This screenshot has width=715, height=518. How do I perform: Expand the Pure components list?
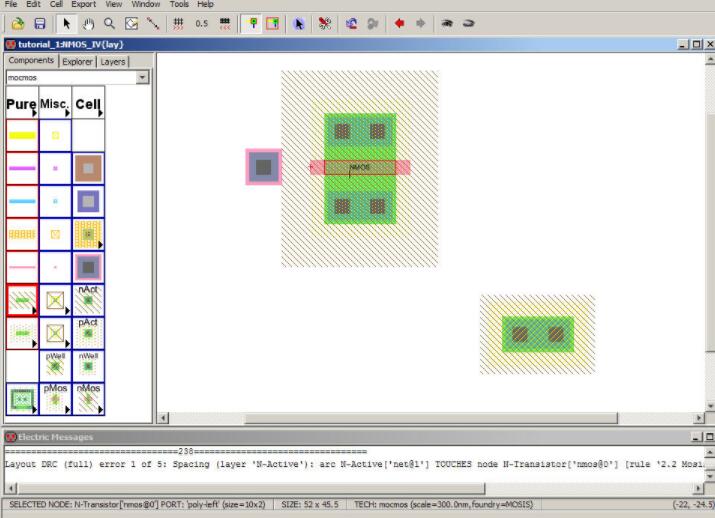pos(22,104)
